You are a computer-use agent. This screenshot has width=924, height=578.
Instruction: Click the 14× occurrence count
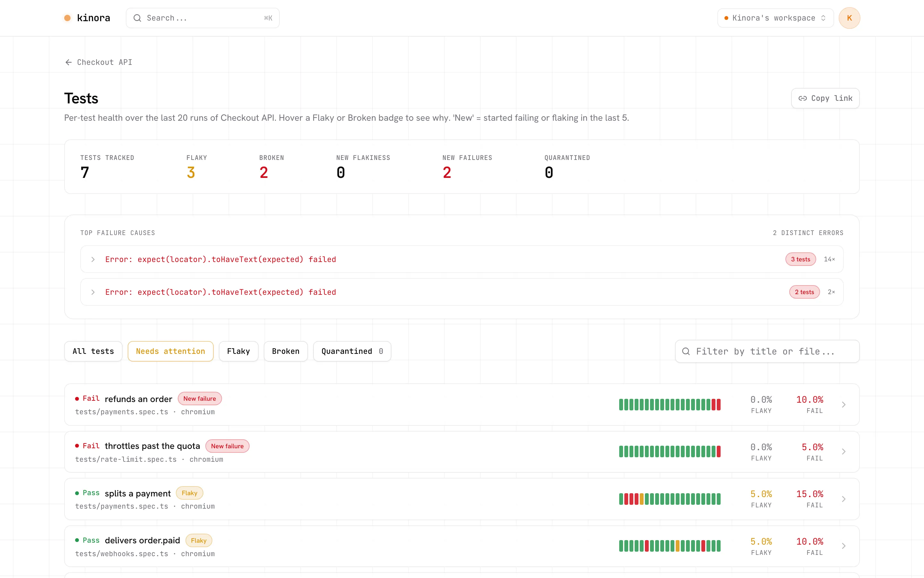tap(829, 259)
